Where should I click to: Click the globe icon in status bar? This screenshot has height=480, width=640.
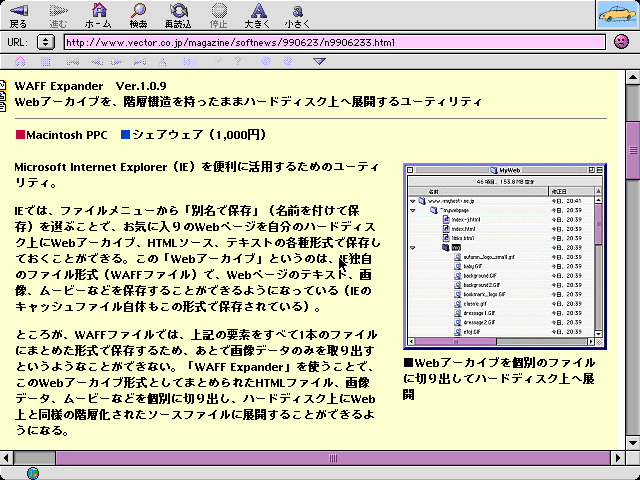[33, 473]
